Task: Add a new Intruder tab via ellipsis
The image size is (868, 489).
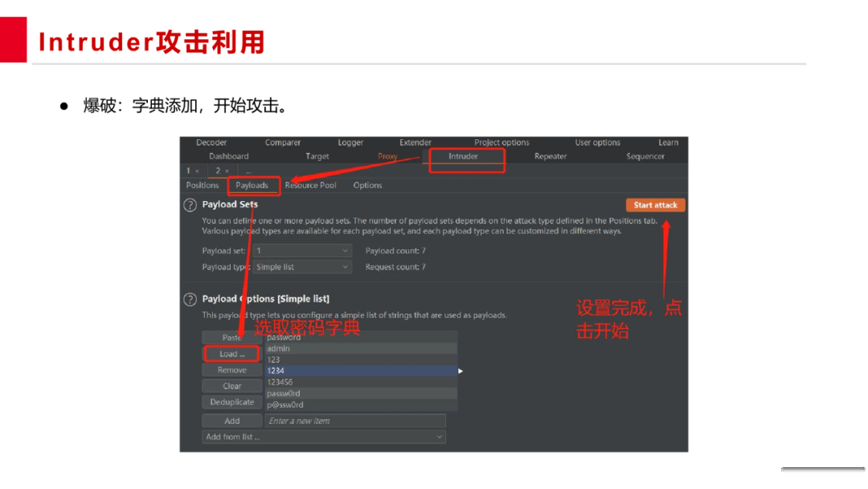Action: pyautogui.click(x=248, y=171)
